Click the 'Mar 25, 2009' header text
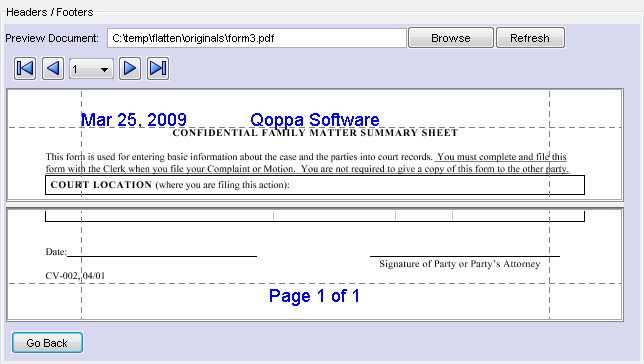Image resolution: width=644 pixels, height=364 pixels. 133,120
